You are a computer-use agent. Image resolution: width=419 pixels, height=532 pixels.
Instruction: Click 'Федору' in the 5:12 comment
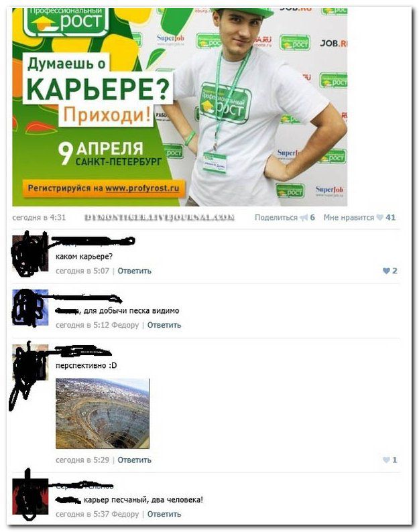[125, 325]
